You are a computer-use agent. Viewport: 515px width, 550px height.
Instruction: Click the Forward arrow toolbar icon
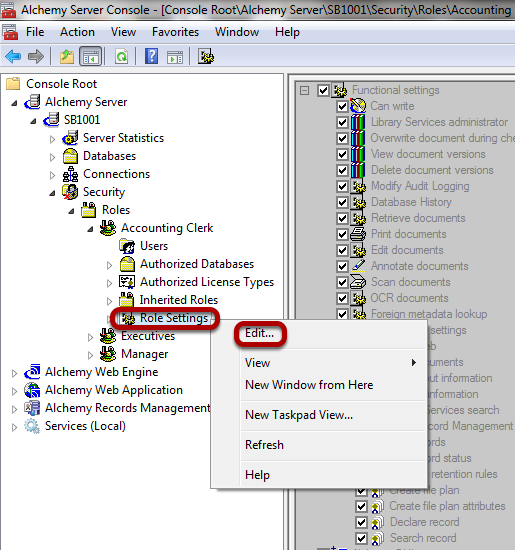(x=36, y=56)
